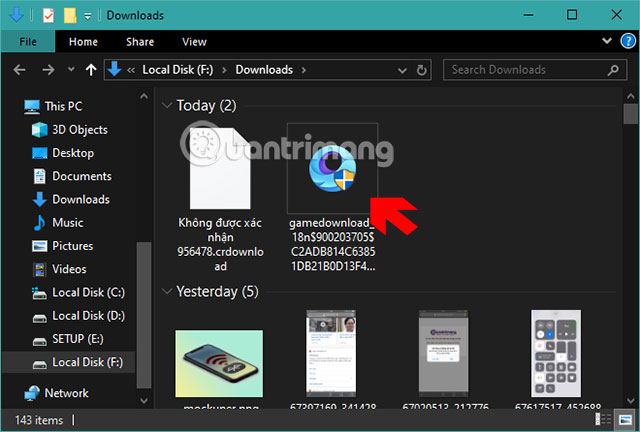
Task: Click the Downloads folder icon in address bar
Action: [115, 69]
